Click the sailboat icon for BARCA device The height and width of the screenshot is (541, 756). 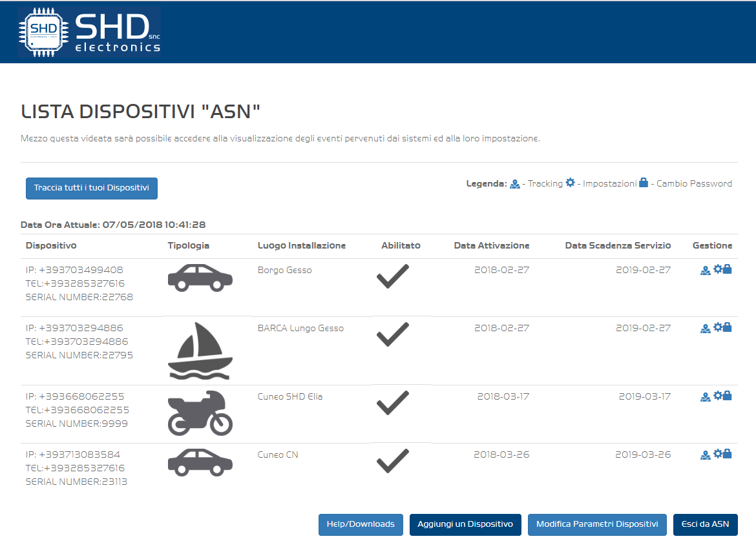point(200,351)
